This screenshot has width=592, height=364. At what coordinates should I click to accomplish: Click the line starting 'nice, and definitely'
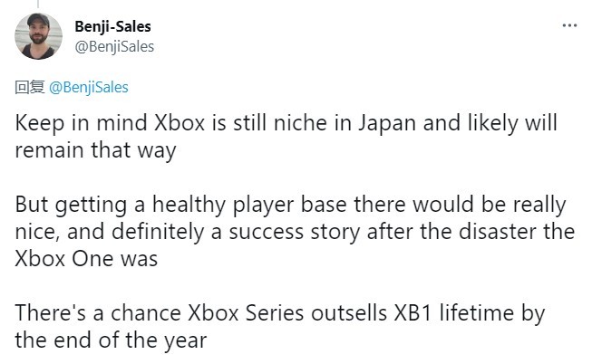(296, 231)
